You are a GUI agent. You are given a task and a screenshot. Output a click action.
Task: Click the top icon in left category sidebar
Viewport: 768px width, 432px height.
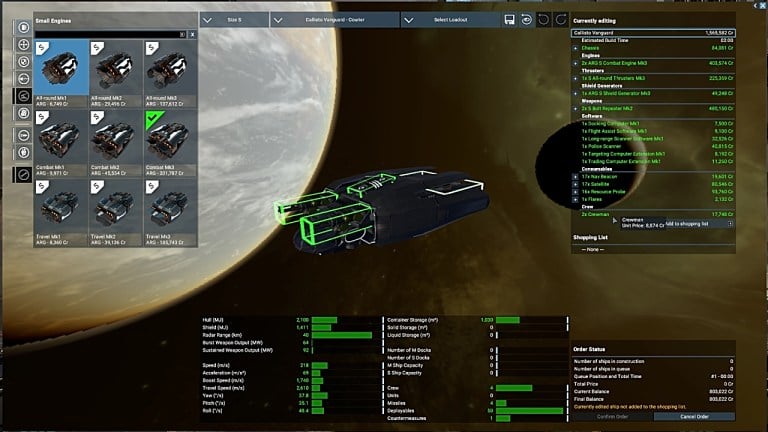click(24, 27)
